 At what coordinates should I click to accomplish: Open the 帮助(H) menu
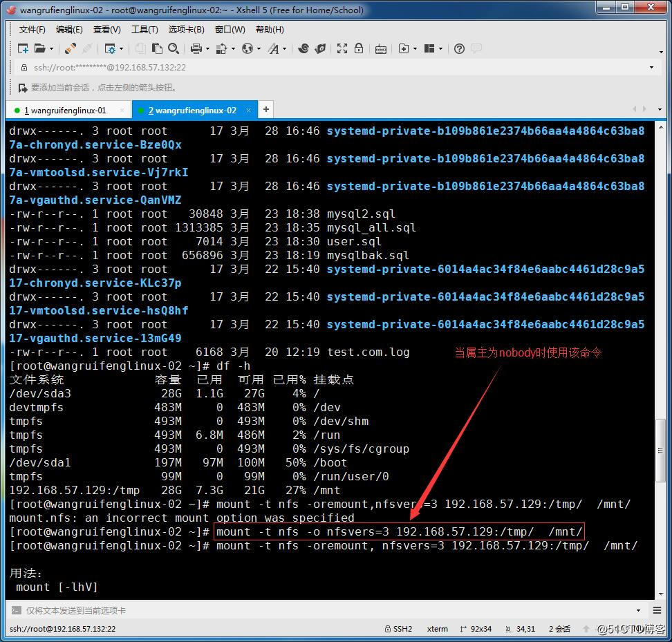coord(270,30)
